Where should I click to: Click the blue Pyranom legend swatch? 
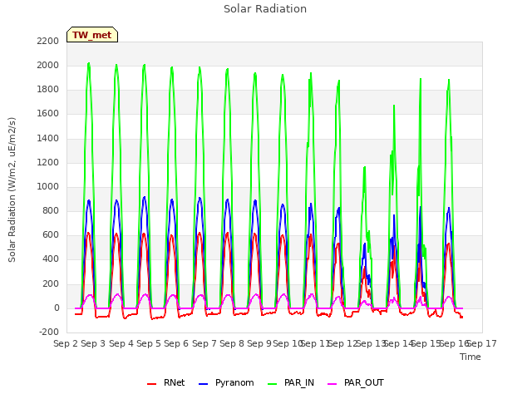point(203,384)
